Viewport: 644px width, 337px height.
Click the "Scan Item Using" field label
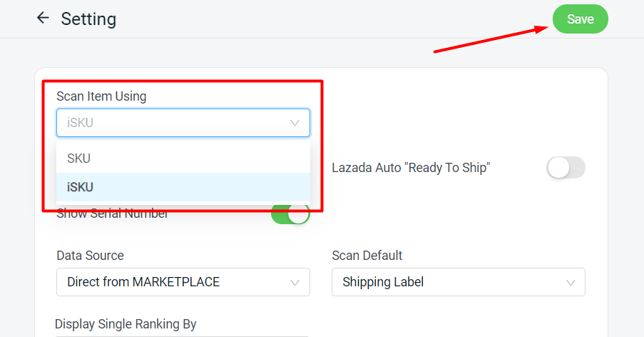tap(101, 96)
